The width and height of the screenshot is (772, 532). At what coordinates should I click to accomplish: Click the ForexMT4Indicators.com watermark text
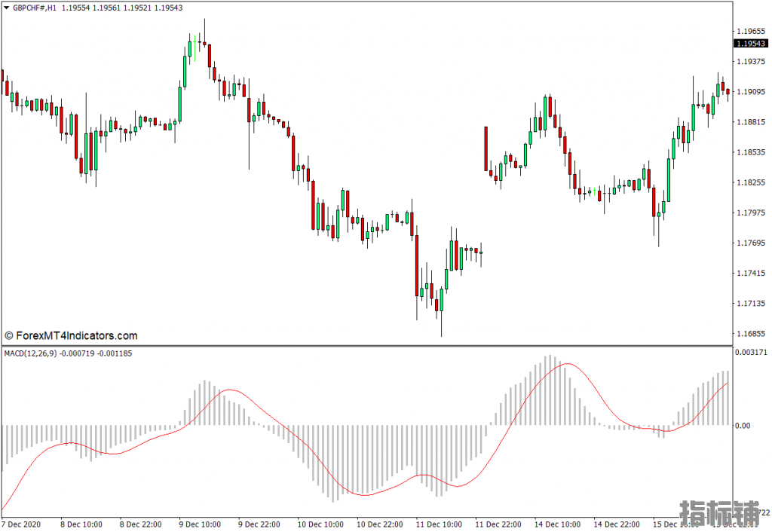[71, 336]
